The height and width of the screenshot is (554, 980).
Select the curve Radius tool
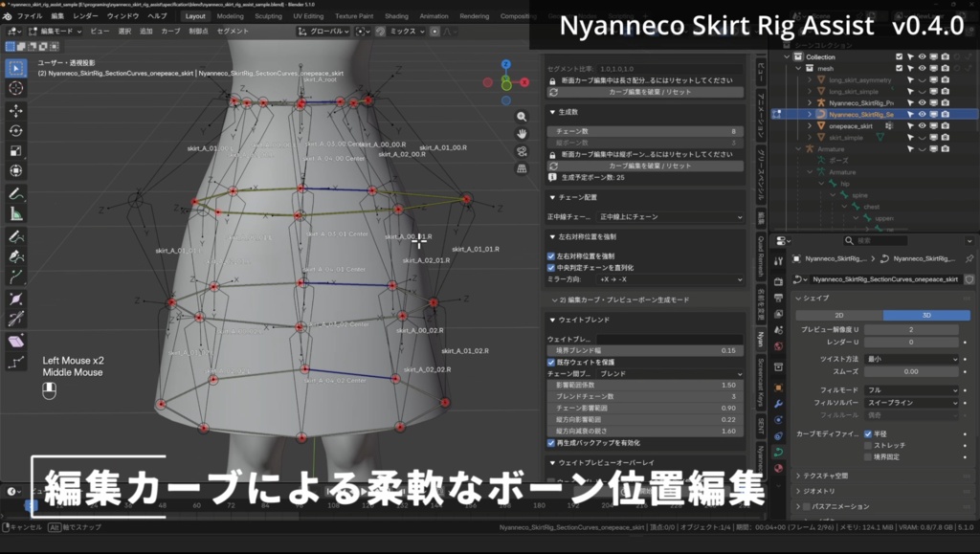[16, 299]
